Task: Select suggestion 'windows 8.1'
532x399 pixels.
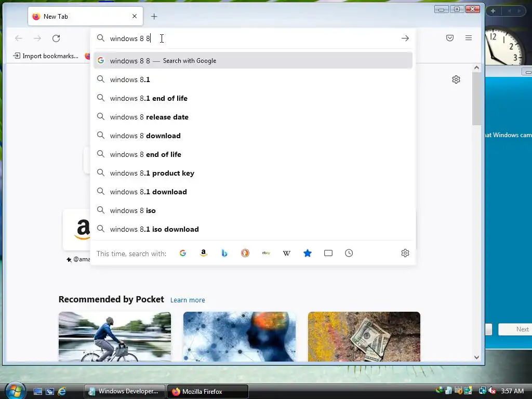Action: [x=253, y=79]
